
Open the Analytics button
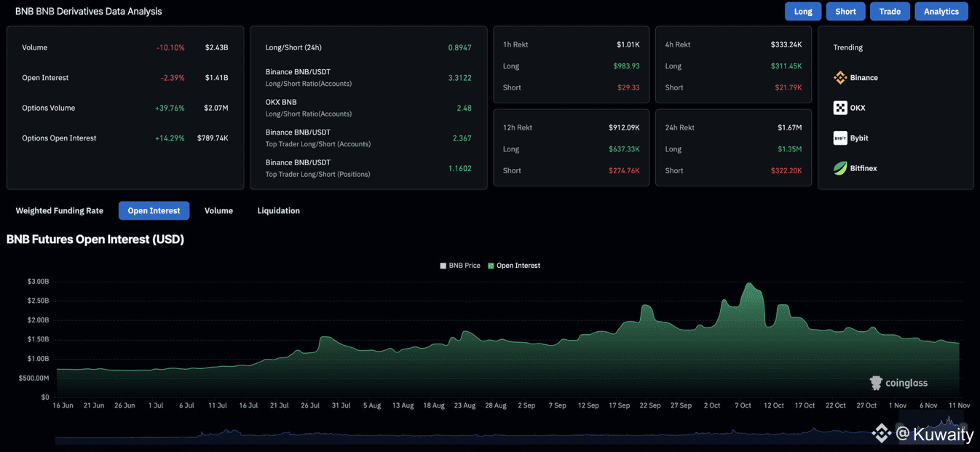click(941, 12)
